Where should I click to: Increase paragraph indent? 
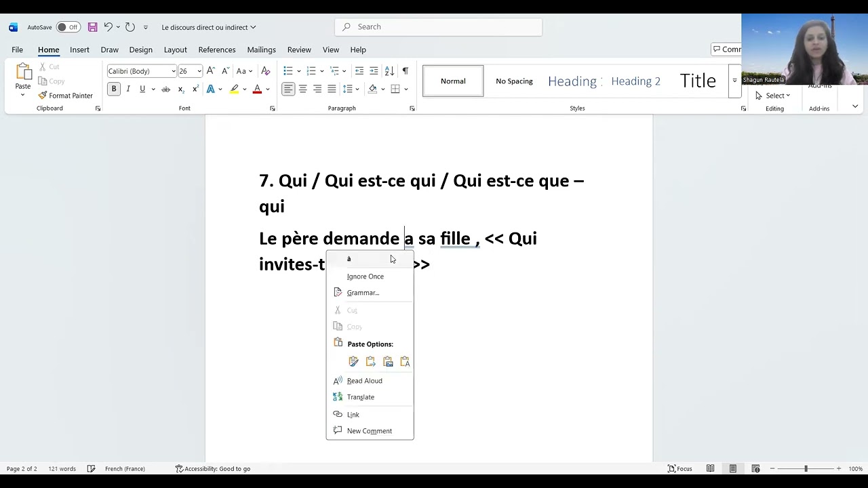pyautogui.click(x=374, y=70)
